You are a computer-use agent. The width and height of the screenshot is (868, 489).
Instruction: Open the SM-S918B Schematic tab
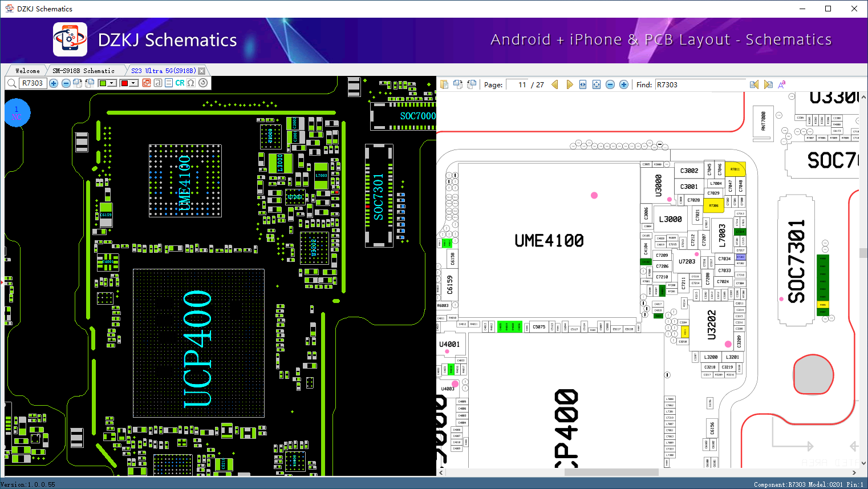pyautogui.click(x=83, y=71)
